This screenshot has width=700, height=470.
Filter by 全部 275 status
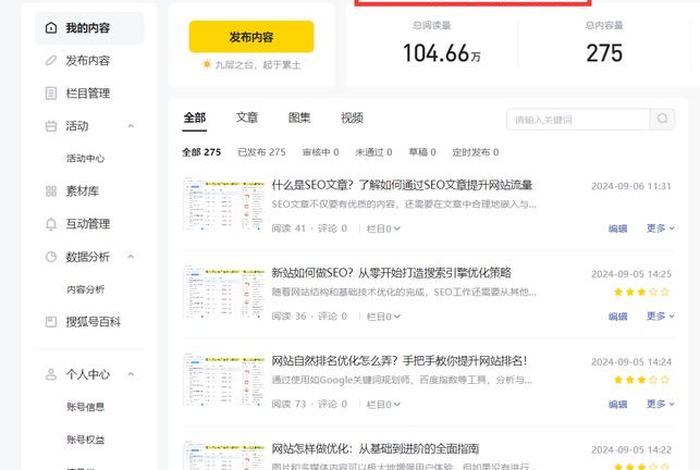(x=201, y=152)
